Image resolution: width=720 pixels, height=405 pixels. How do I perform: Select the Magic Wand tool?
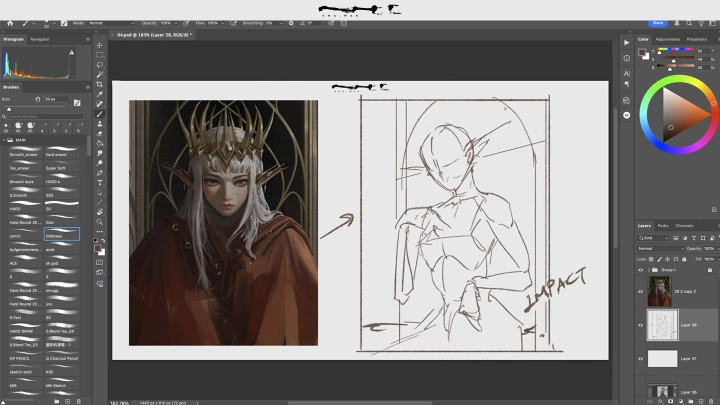[x=100, y=74]
